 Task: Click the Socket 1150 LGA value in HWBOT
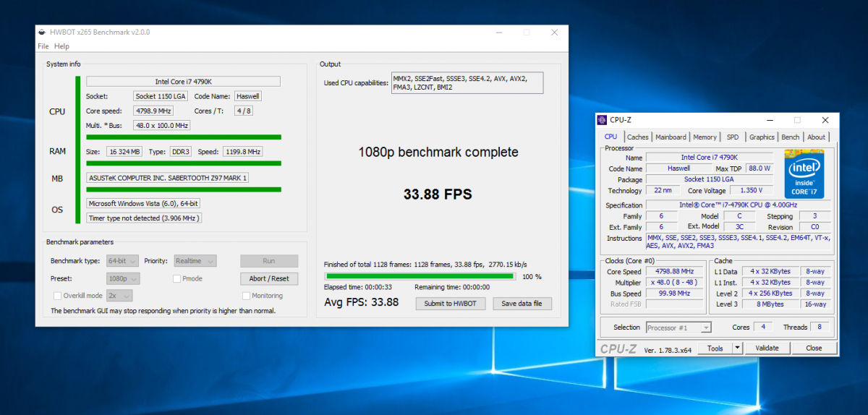(x=161, y=96)
